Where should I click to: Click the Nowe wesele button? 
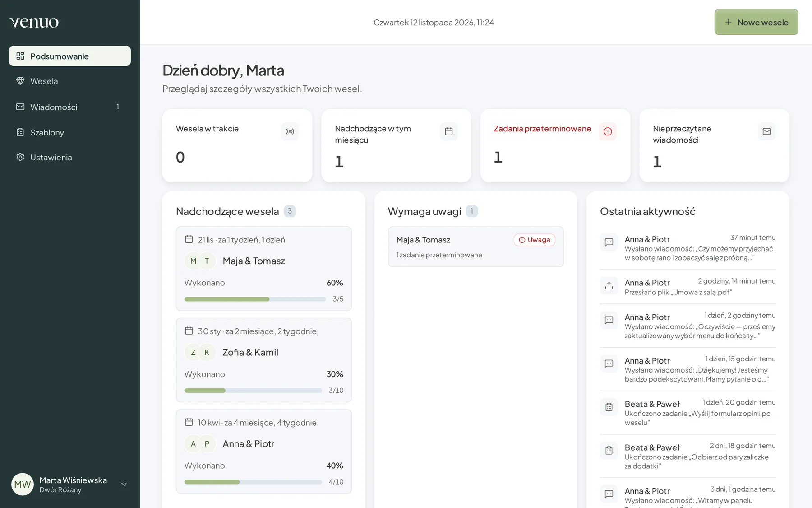click(x=756, y=22)
